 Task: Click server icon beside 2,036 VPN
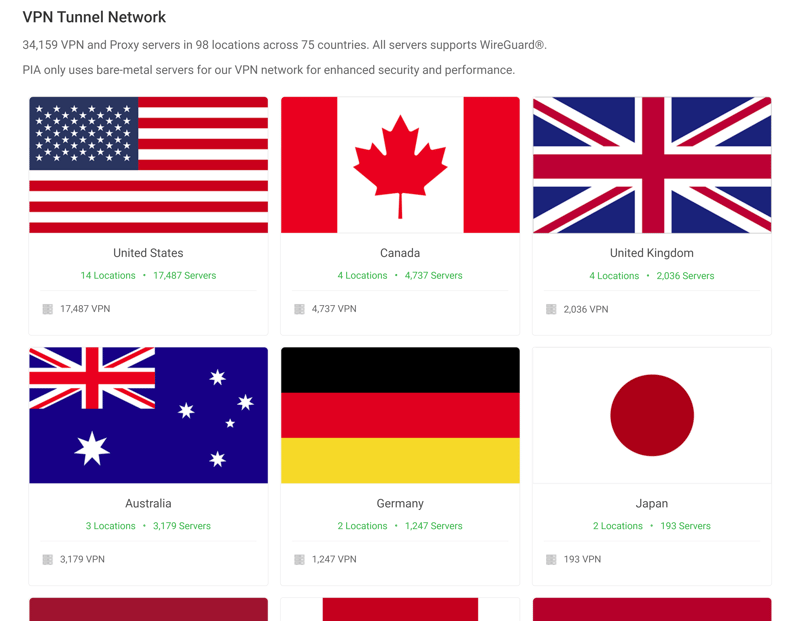[551, 309]
